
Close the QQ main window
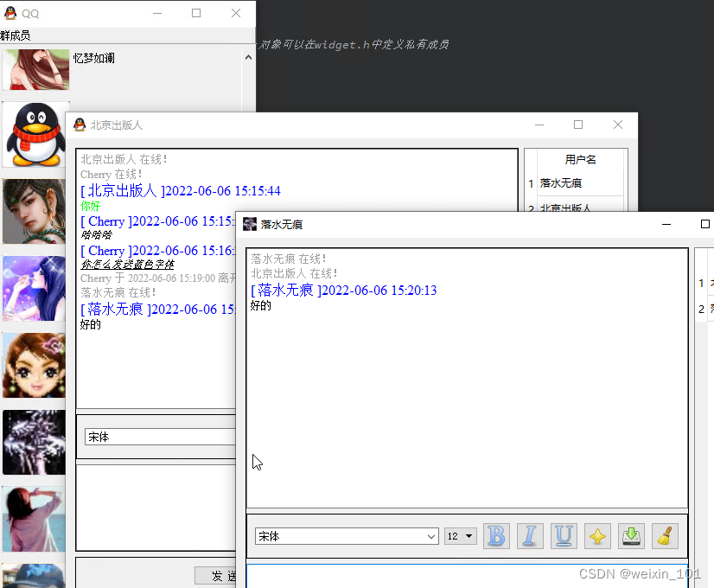(x=236, y=13)
